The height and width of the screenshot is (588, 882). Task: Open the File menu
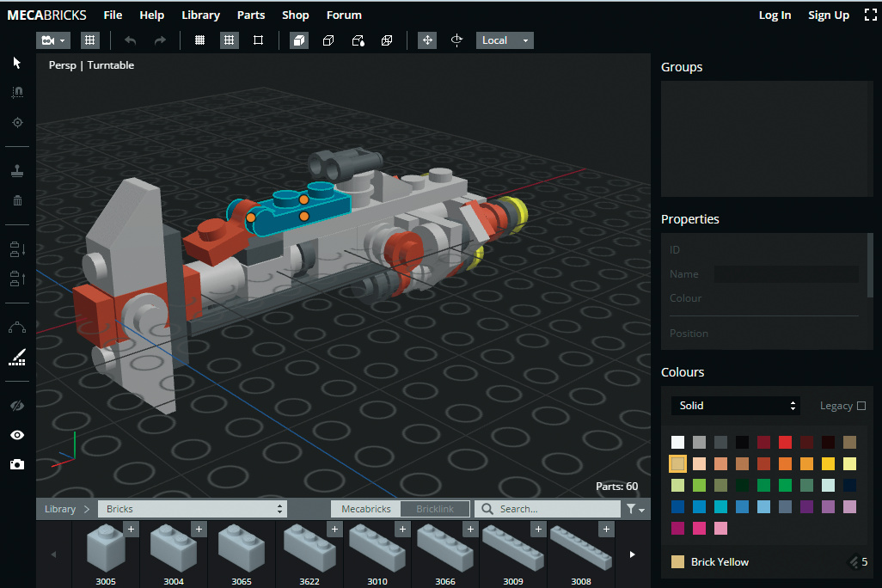click(113, 15)
